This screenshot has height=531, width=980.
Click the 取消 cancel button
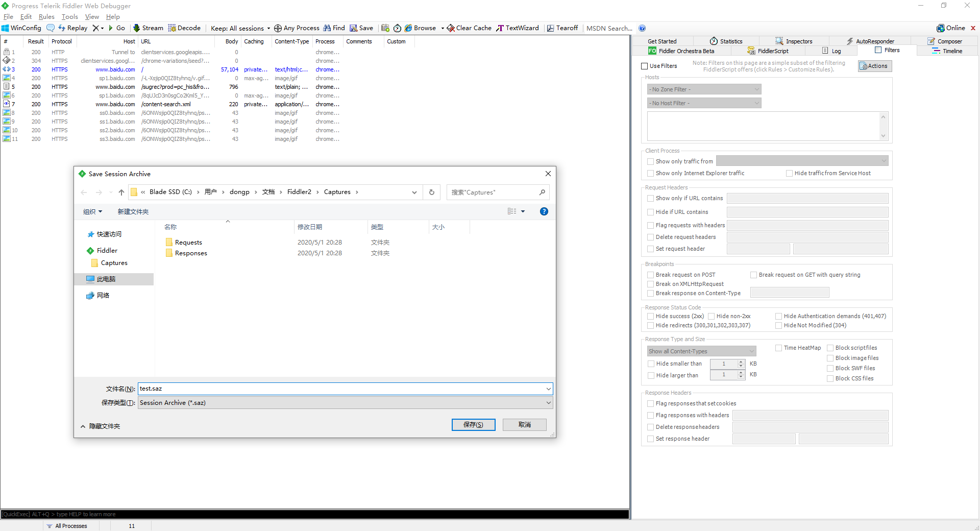pos(525,425)
